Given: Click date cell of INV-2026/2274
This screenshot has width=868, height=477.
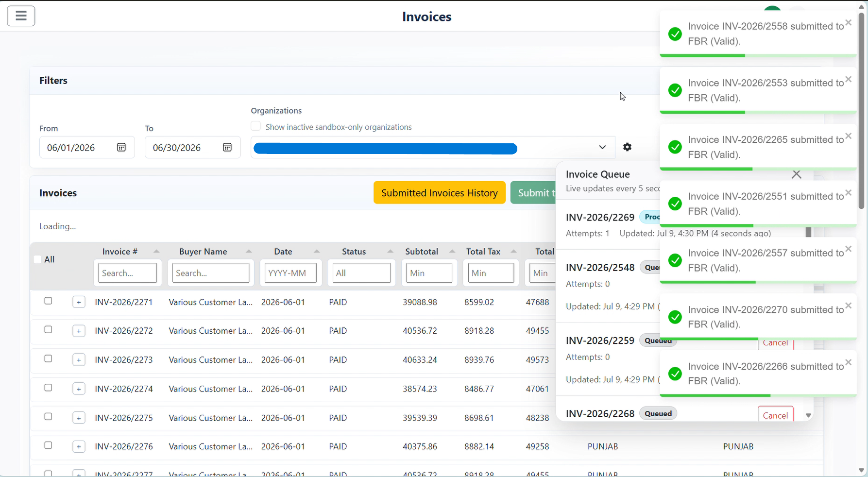Looking at the screenshot, I should coord(283,389).
